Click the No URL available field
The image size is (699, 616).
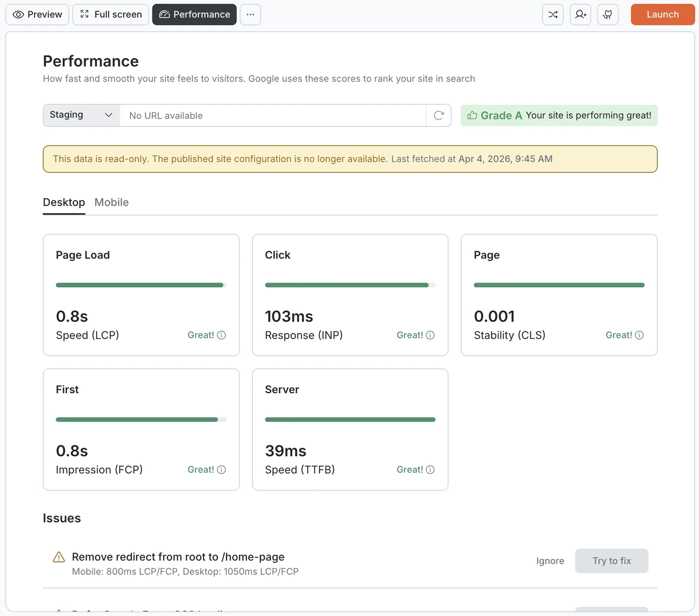click(272, 116)
